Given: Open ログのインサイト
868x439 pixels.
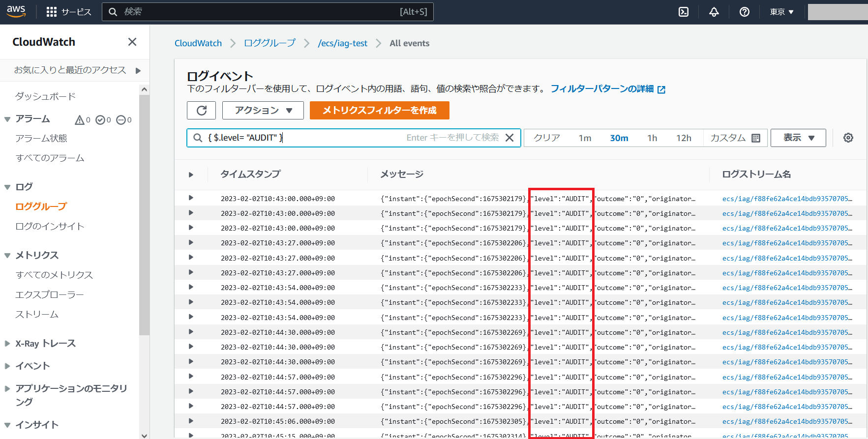Looking at the screenshot, I should pos(50,226).
